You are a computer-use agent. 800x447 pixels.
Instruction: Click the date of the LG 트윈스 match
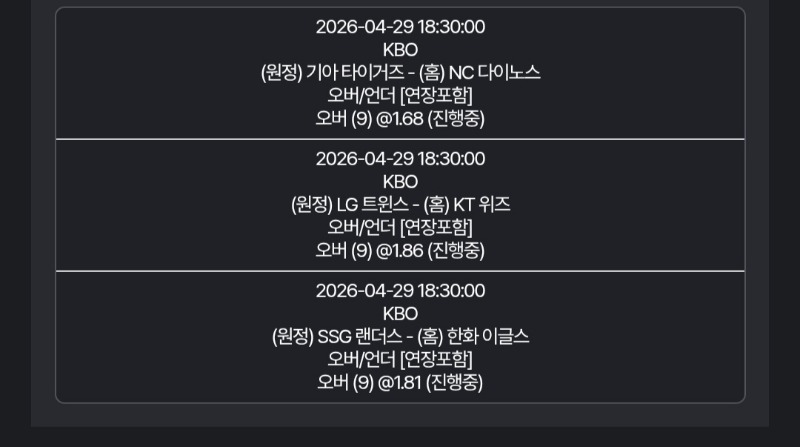pyautogui.click(x=400, y=159)
